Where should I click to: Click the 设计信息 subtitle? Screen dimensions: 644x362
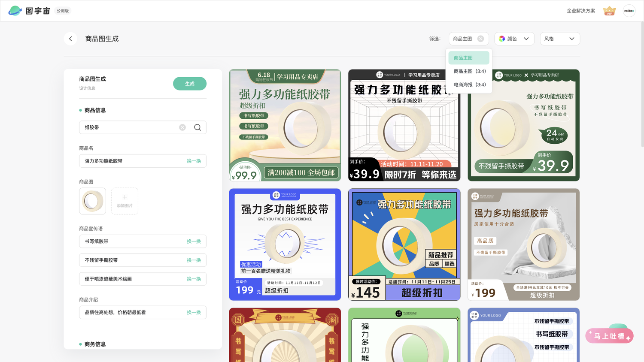click(x=87, y=88)
